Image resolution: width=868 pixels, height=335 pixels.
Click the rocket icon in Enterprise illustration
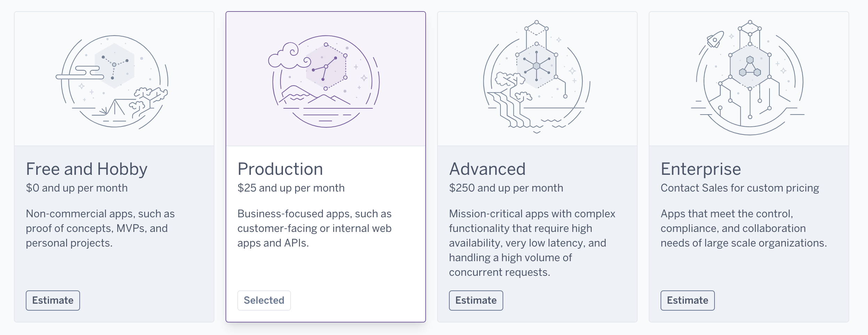point(715,39)
